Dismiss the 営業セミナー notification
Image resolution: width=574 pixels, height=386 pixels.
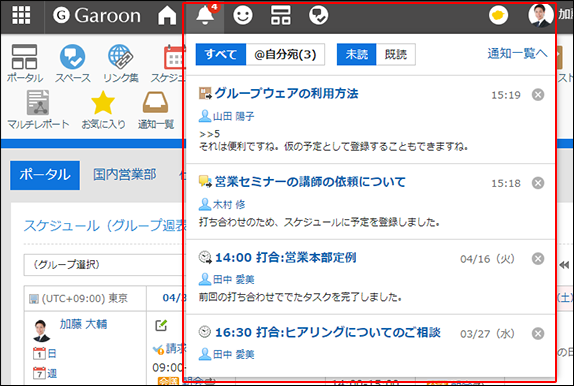538,183
